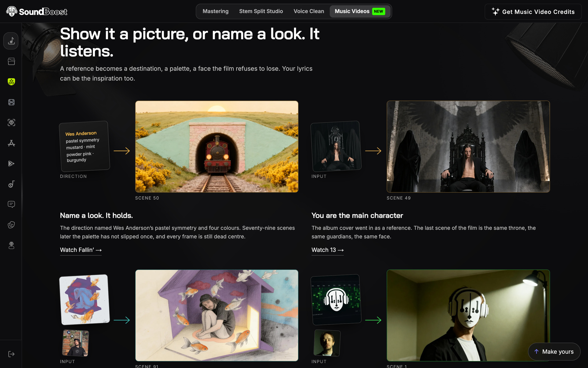Click the sparkle icon in Get Music Video Credits
This screenshot has height=368, width=588.
pos(495,11)
